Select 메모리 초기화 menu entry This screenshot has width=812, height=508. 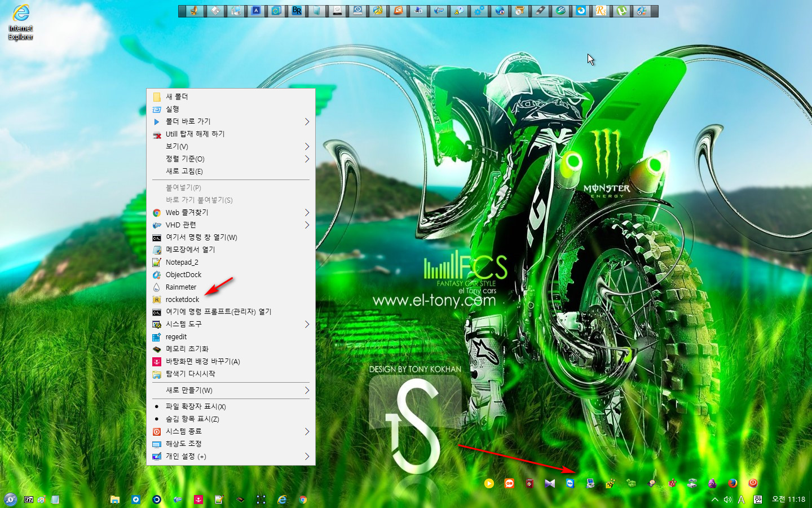[x=231, y=349]
